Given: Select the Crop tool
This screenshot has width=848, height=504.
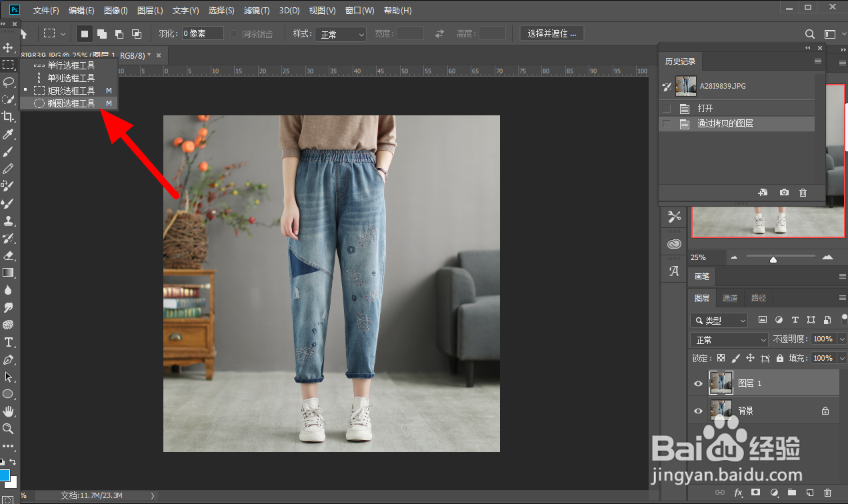Looking at the screenshot, I should 8,117.
